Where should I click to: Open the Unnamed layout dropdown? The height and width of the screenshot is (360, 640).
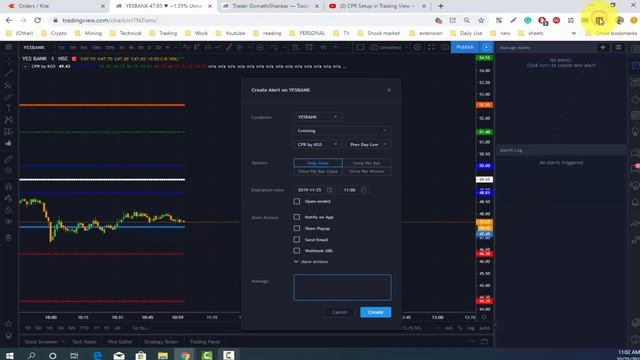[x=389, y=47]
